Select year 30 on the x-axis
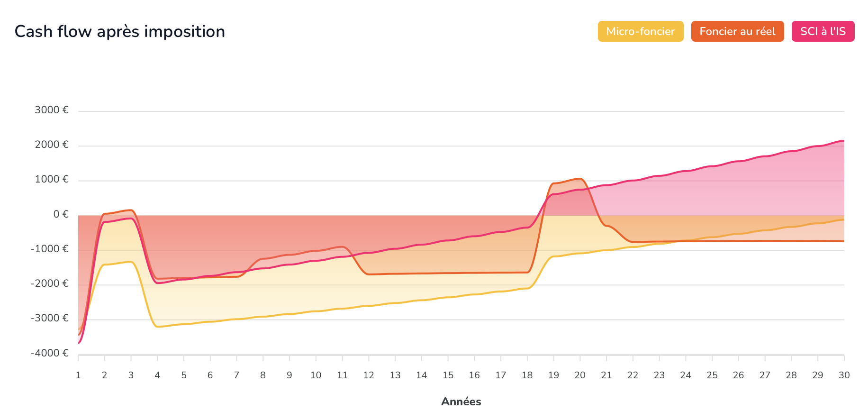Screen dimensions: 868x420 point(844,375)
